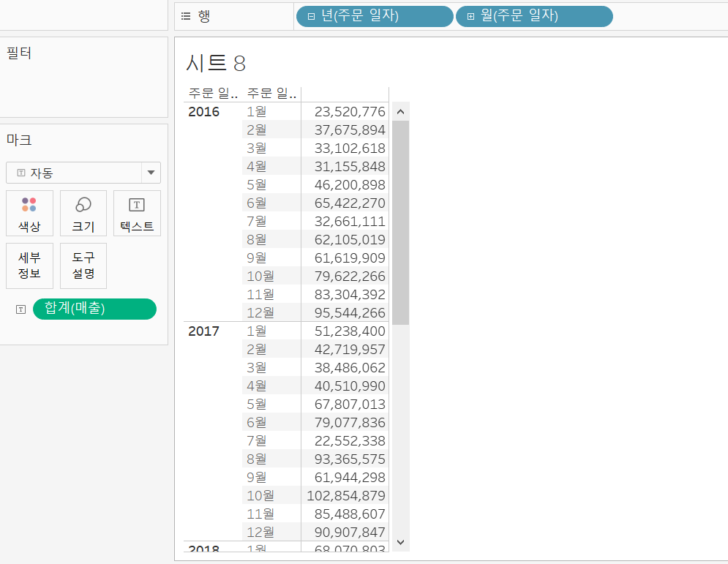
Task: Select the value 32,661,111
Action: tap(350, 222)
